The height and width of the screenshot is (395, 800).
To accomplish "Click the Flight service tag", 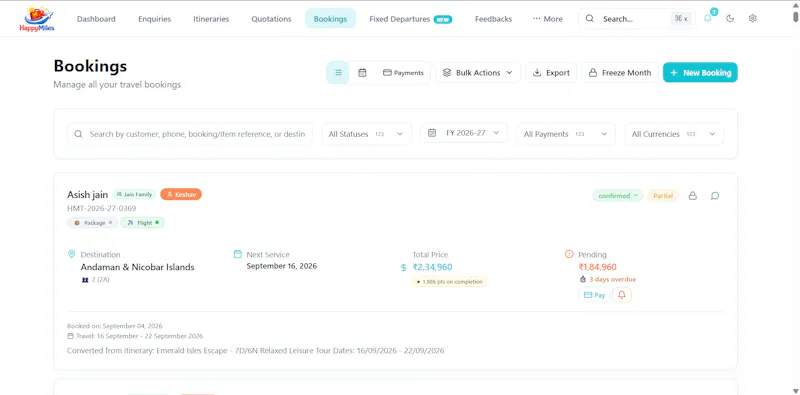I will [x=142, y=223].
